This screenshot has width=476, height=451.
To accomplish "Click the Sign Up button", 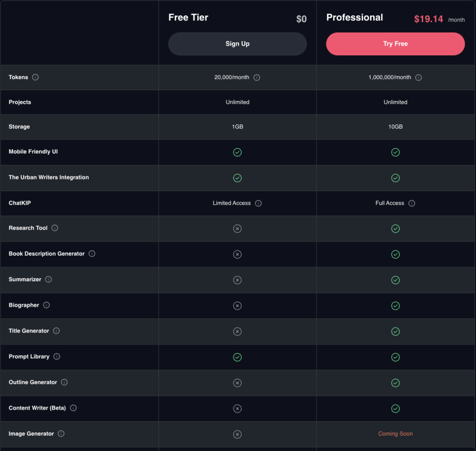I will click(238, 44).
